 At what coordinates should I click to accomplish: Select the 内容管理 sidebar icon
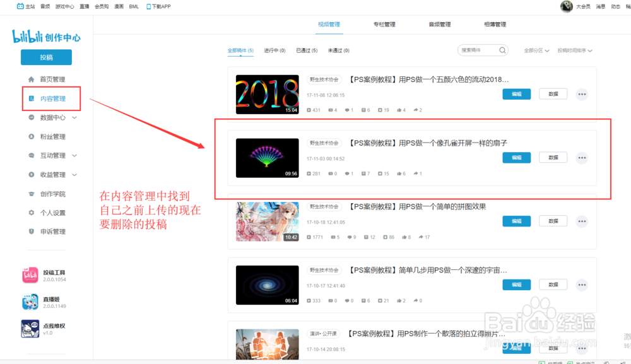point(32,98)
